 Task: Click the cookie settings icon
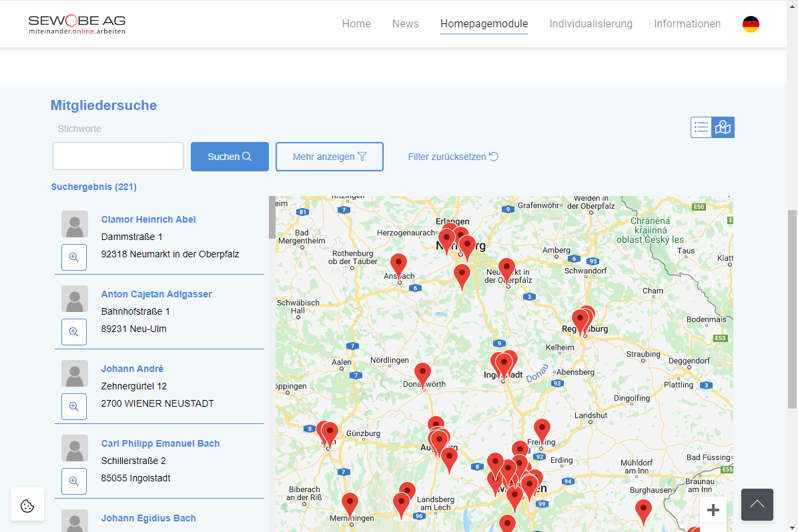[x=27, y=505]
